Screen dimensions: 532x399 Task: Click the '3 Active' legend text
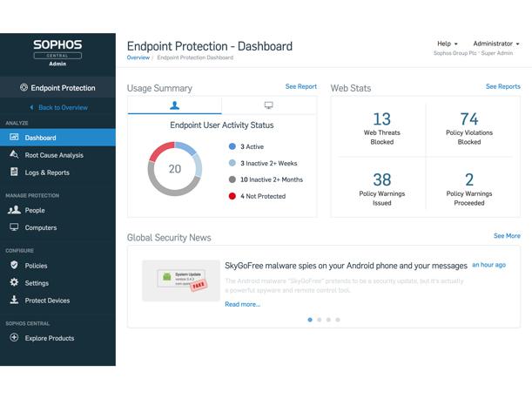[x=253, y=146]
